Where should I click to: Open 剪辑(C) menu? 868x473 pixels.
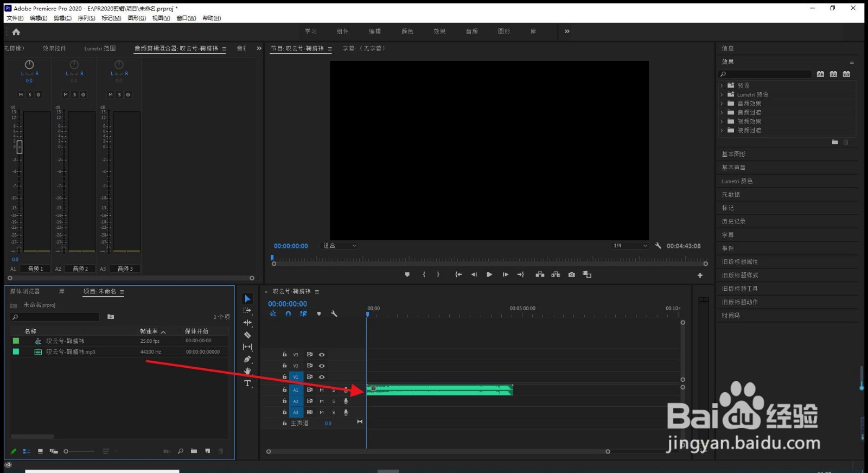pos(62,18)
